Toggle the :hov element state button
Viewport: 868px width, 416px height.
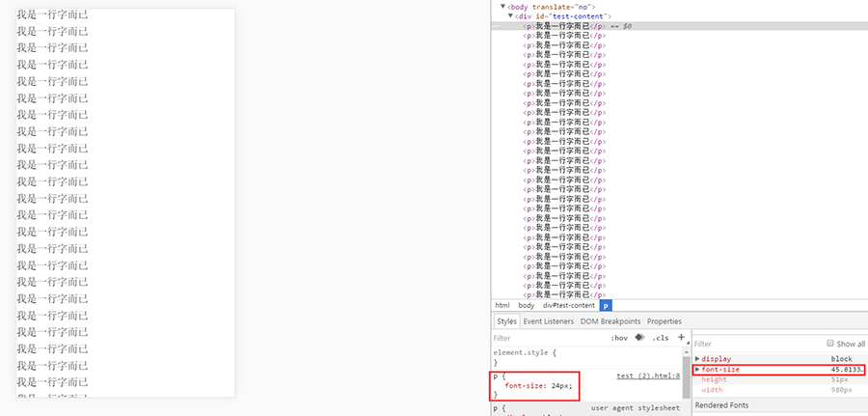(x=619, y=338)
